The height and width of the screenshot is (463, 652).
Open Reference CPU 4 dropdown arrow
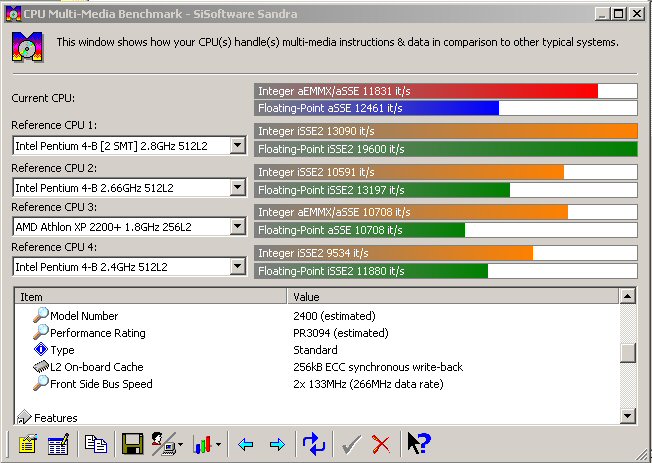pyautogui.click(x=237, y=267)
